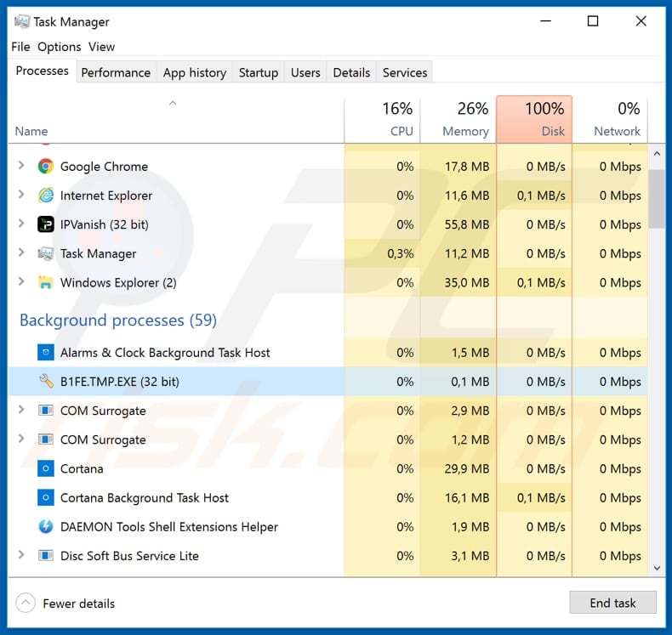The width and height of the screenshot is (672, 635).
Task: Select the Processes tab
Action: [x=42, y=71]
